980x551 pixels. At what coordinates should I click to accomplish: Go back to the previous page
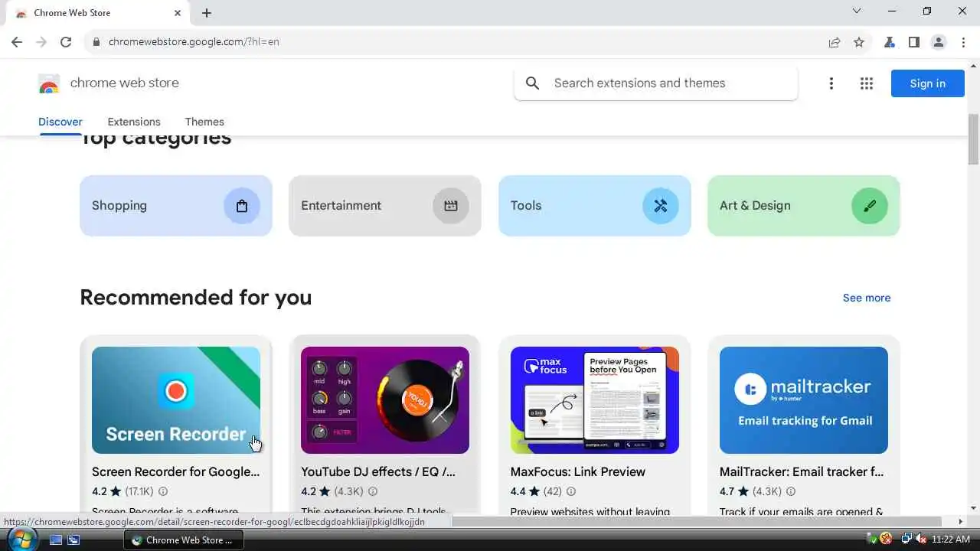tap(17, 42)
